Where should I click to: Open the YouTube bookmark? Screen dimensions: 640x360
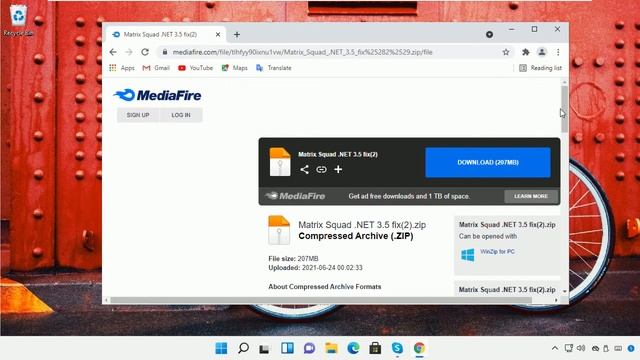pos(196,68)
